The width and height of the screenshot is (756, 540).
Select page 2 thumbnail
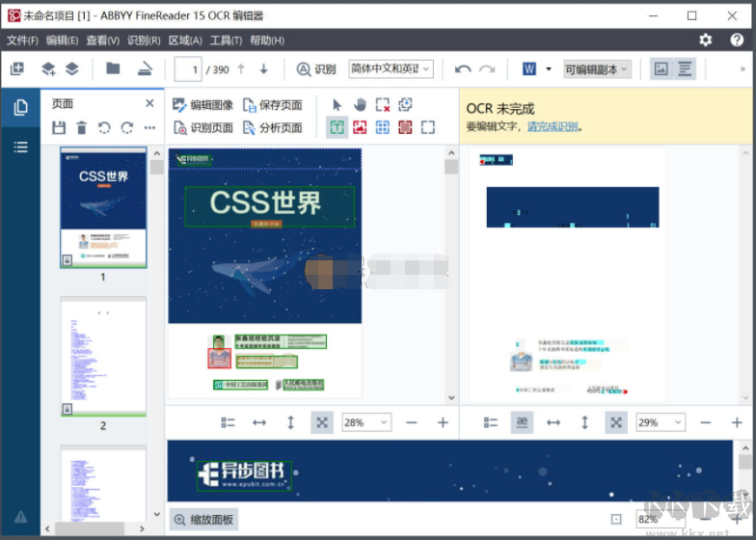tap(103, 357)
